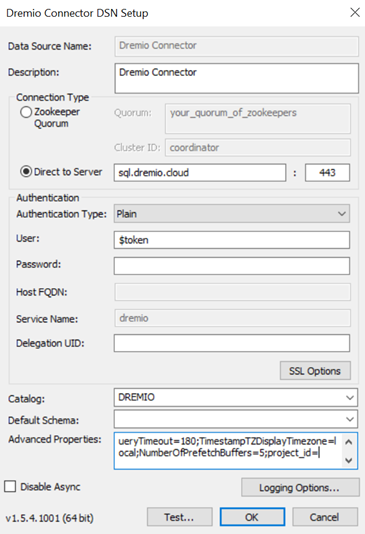Click the Data Source Name field
Viewport: 365px width, 534px height.
click(237, 46)
